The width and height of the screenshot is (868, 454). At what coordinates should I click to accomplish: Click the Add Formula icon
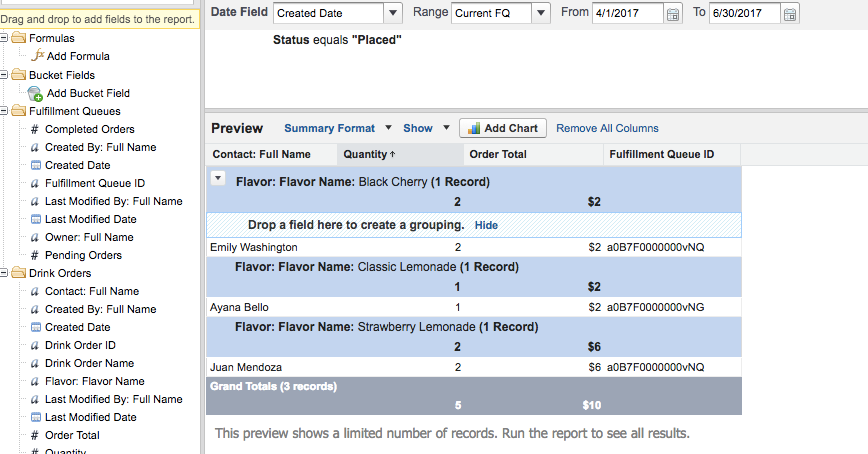38,56
